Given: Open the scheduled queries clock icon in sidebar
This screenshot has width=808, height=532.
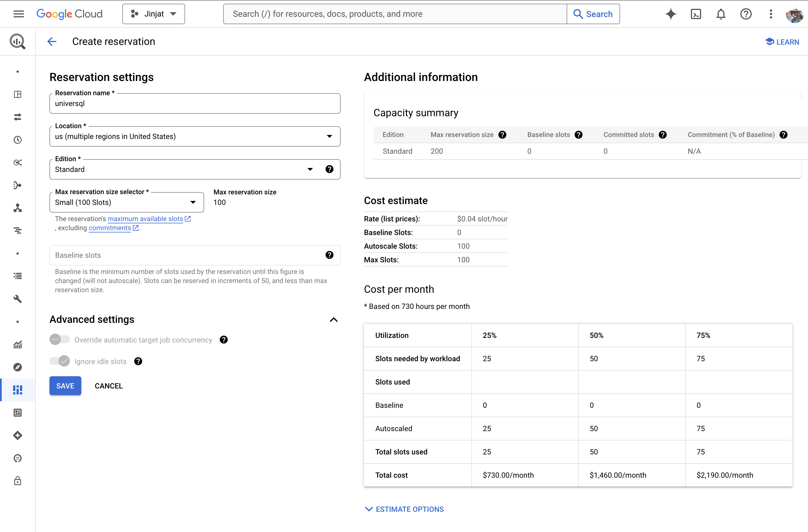Looking at the screenshot, I should pos(18,140).
